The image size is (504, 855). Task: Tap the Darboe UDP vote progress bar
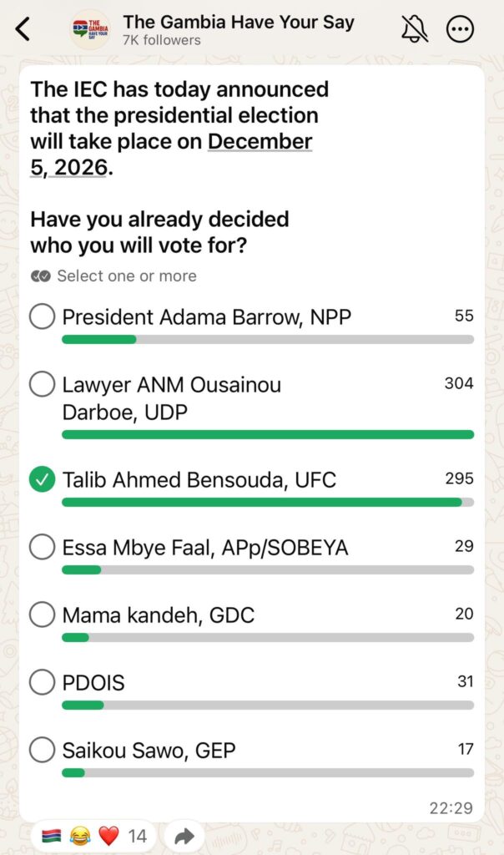(267, 434)
